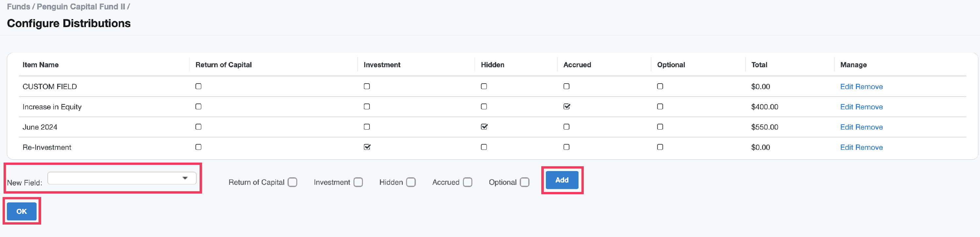Enable Optional for June 2024 row
The width and height of the screenshot is (980, 237).
[660, 127]
